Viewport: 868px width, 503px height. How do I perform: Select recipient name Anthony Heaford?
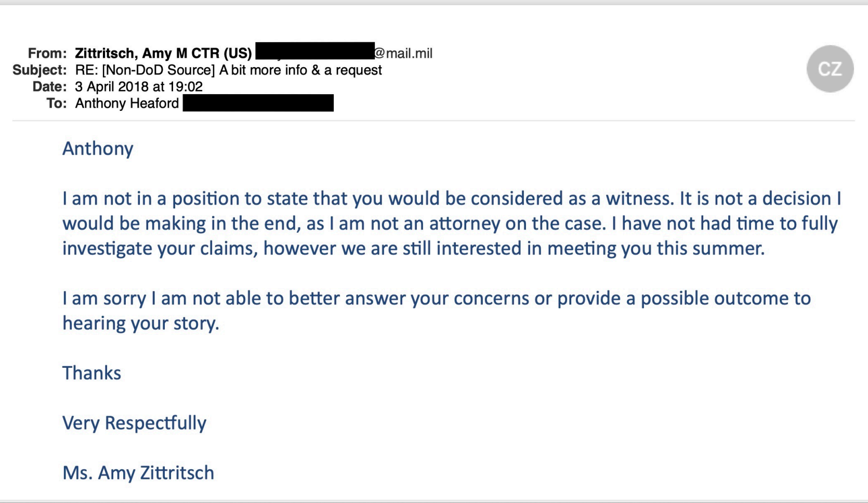[x=127, y=103]
